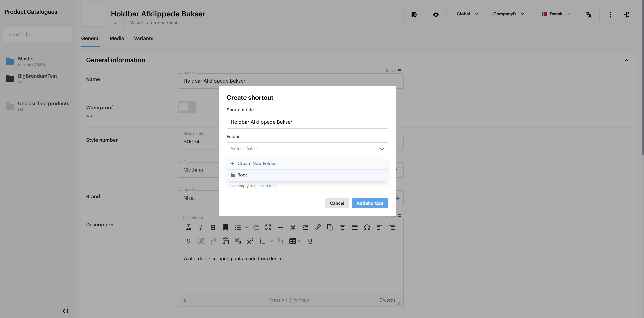Click Create New Folder link
Image resolution: width=644 pixels, height=318 pixels.
click(256, 163)
